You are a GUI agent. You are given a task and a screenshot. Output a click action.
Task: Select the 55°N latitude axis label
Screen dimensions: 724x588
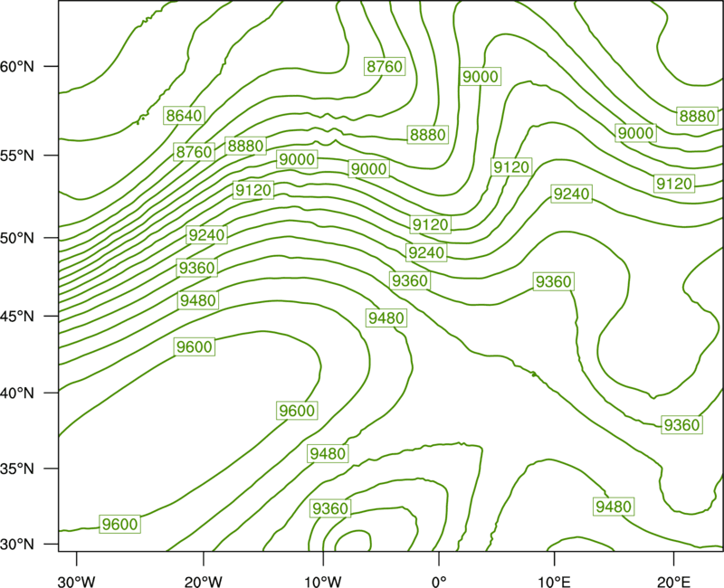point(17,156)
